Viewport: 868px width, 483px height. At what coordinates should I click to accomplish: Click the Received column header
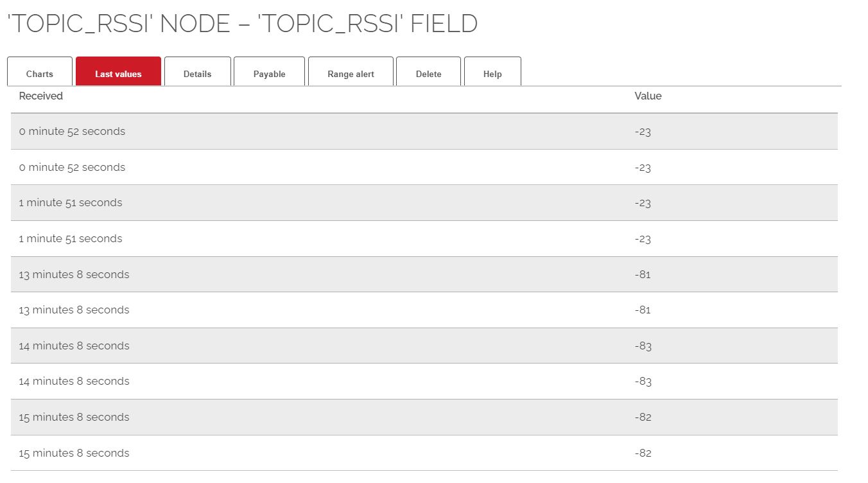[41, 96]
